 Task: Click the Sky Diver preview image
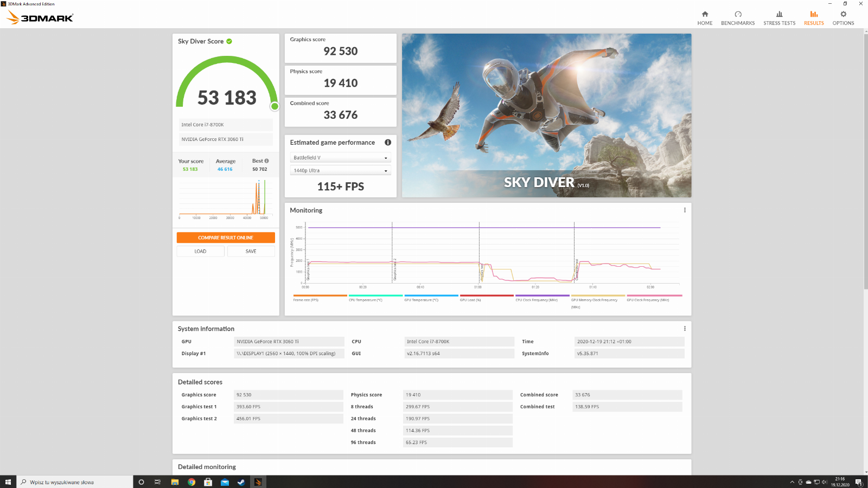pos(546,115)
